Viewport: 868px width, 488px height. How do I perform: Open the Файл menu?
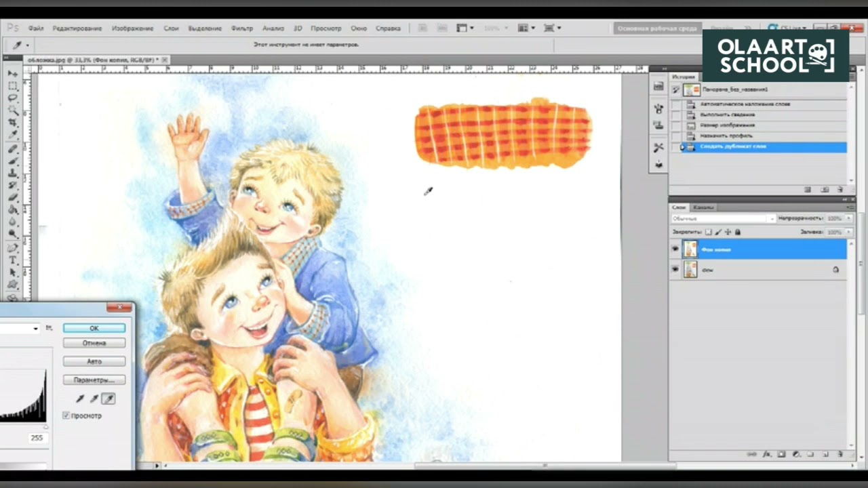[x=36, y=28]
